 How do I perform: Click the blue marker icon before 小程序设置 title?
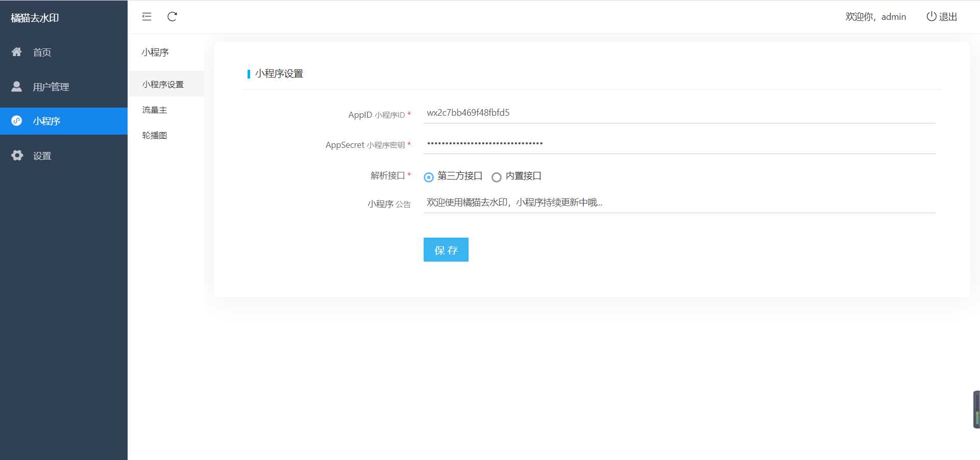pyautogui.click(x=249, y=73)
